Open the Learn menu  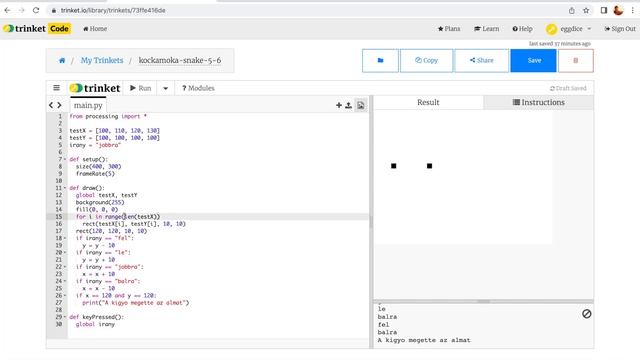click(487, 29)
